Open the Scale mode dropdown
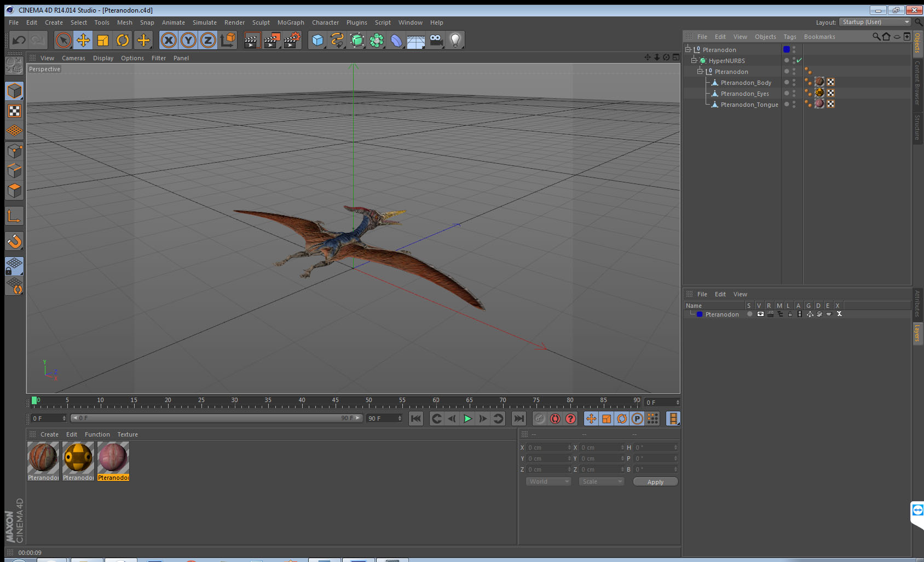Image resolution: width=924 pixels, height=562 pixels. 602,481
